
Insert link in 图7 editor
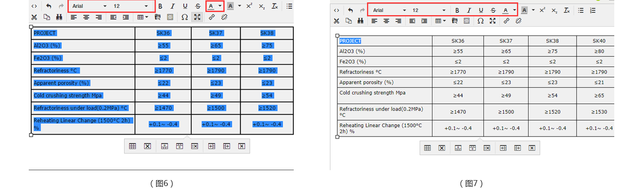click(506, 21)
